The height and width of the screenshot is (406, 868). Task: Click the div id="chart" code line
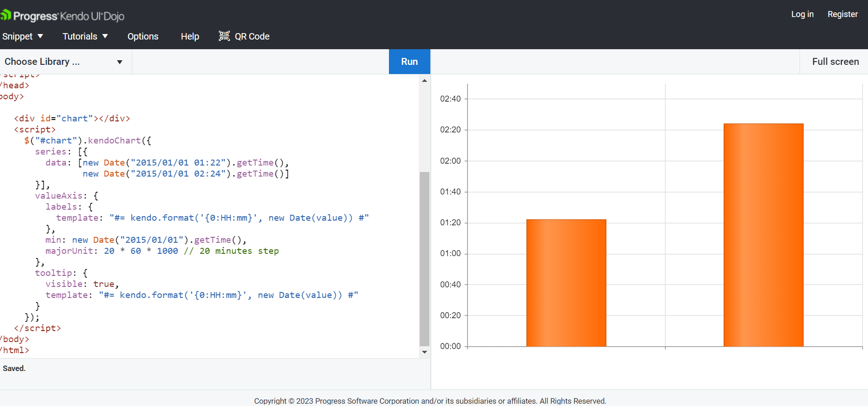pyautogui.click(x=72, y=119)
